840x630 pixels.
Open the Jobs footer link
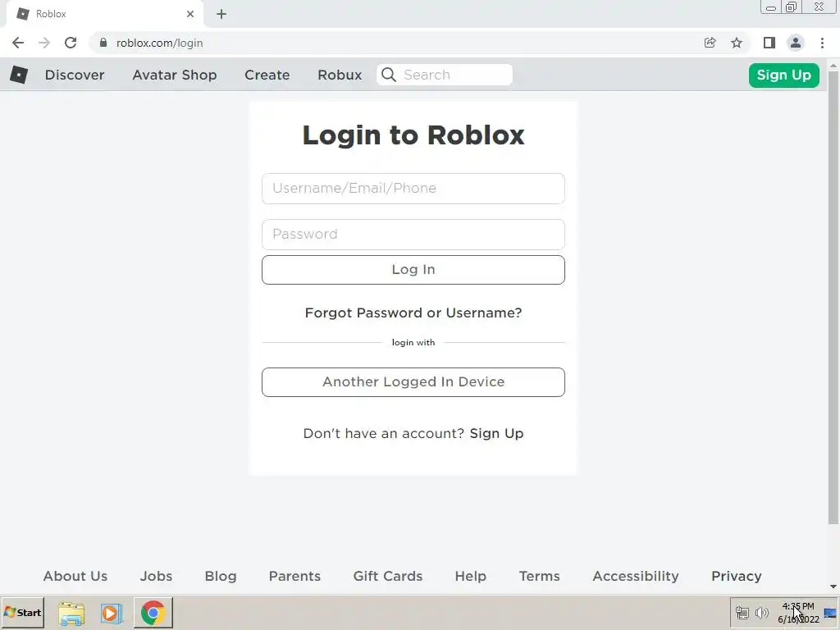(156, 576)
